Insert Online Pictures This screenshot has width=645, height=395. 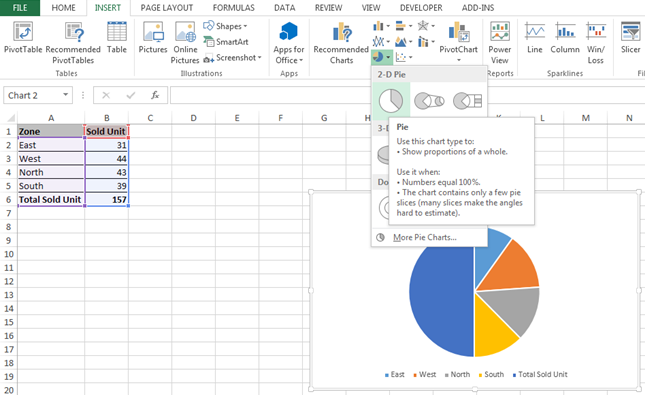coord(185,43)
